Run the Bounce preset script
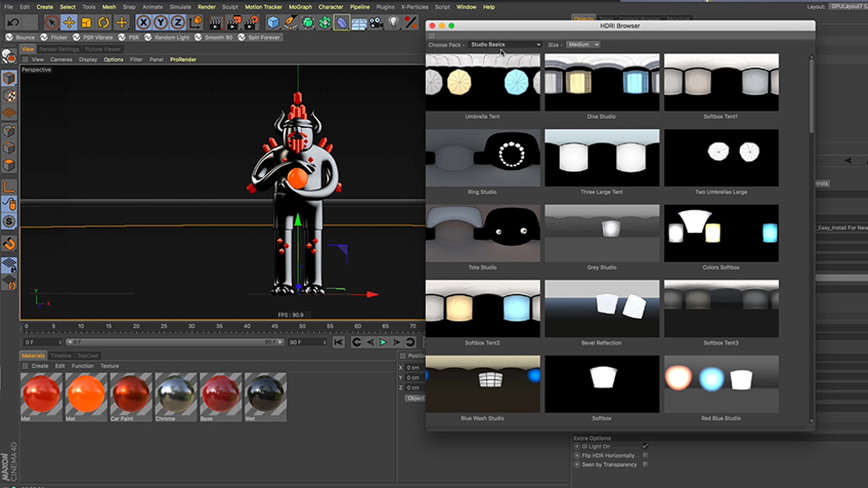 [20, 38]
